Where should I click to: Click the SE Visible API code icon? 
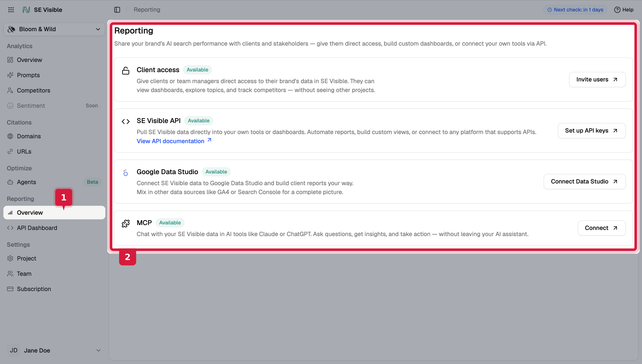click(126, 122)
